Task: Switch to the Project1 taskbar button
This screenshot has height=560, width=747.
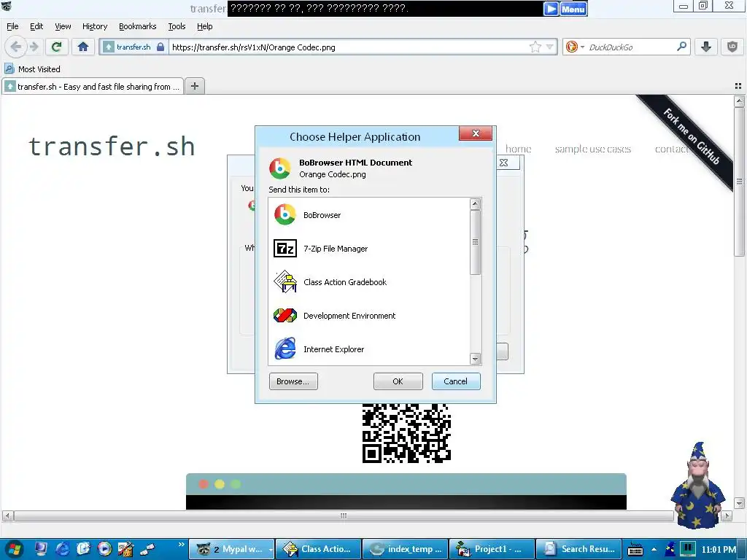Action: [x=492, y=549]
